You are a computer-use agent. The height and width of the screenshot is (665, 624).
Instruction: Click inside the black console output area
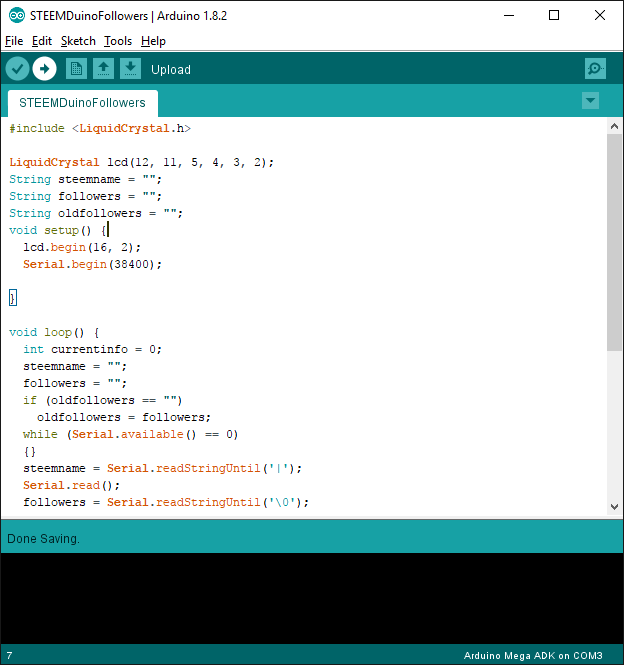tap(312, 598)
